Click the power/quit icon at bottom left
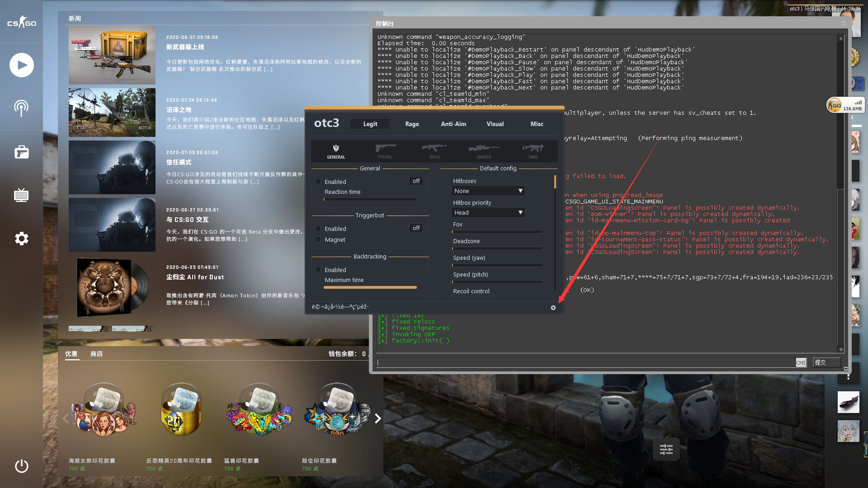The height and width of the screenshot is (488, 868). click(21, 466)
